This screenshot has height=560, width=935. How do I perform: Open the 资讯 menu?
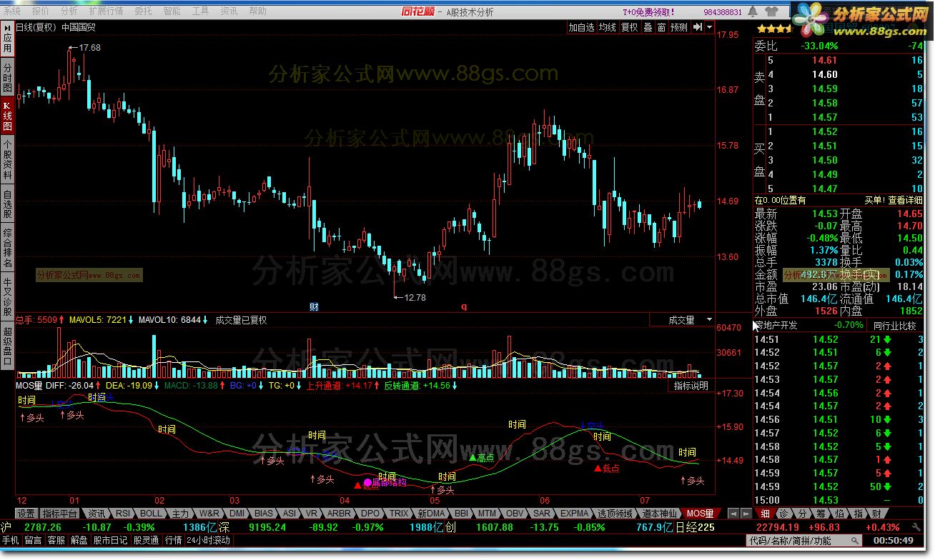[229, 11]
